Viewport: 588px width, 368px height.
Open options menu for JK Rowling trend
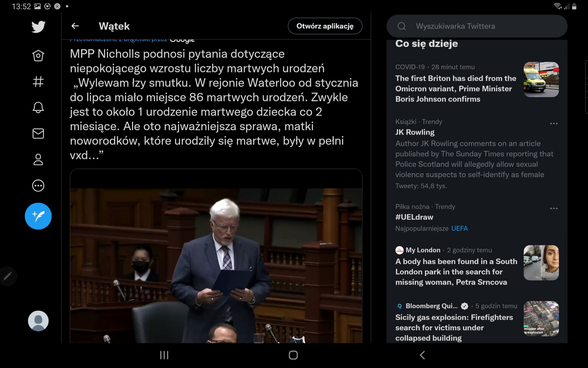(554, 124)
